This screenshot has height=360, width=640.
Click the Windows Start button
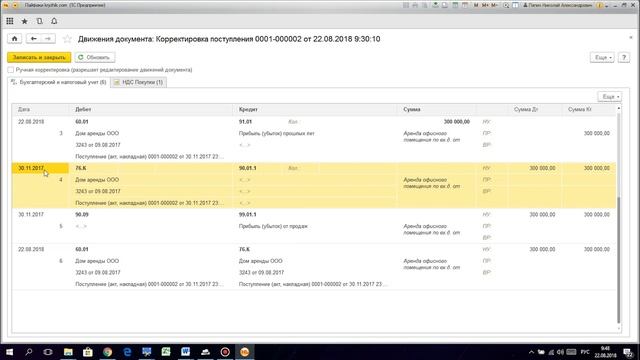9,352
